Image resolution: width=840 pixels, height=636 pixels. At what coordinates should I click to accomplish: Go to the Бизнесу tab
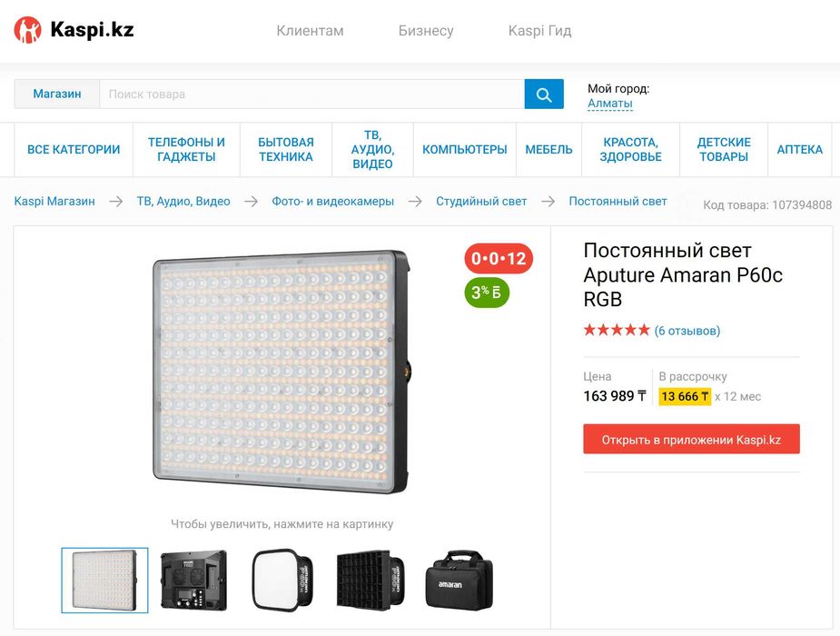(x=426, y=31)
